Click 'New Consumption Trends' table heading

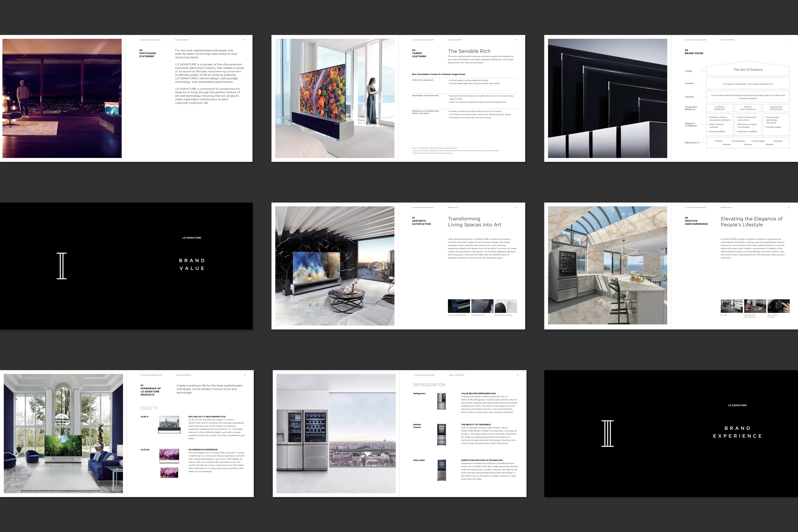point(439,74)
